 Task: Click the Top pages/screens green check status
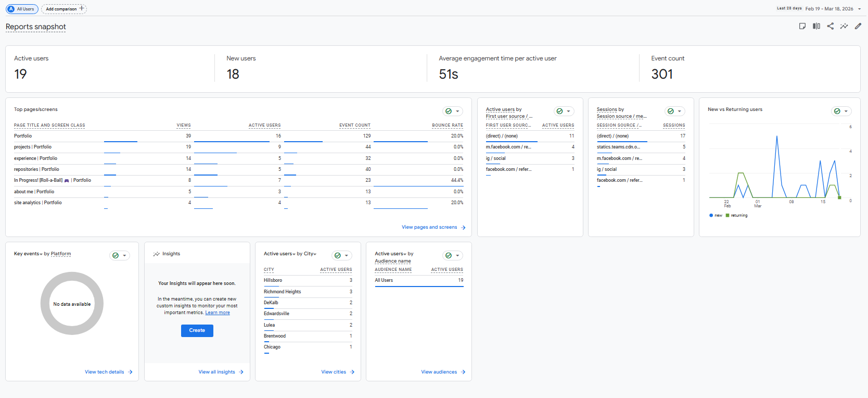click(449, 111)
